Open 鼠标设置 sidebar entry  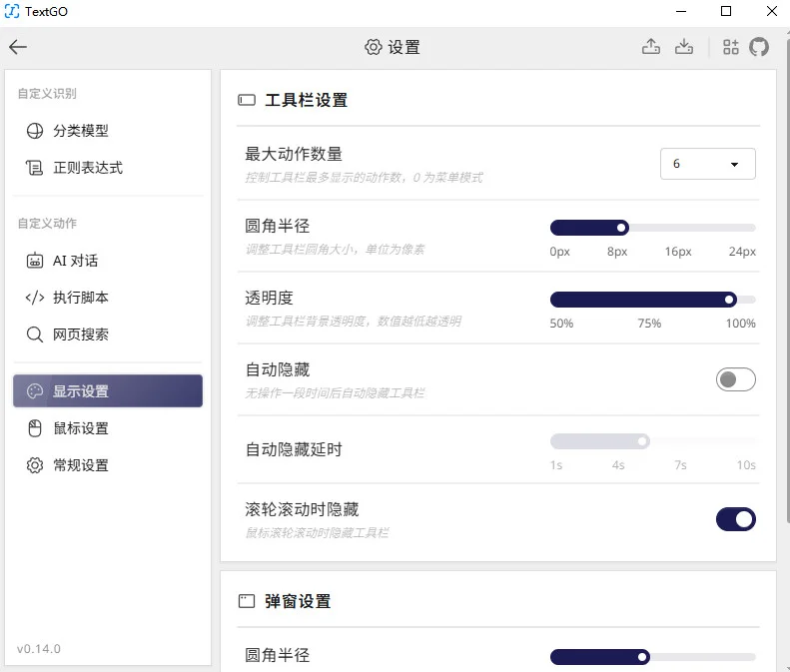coord(108,428)
